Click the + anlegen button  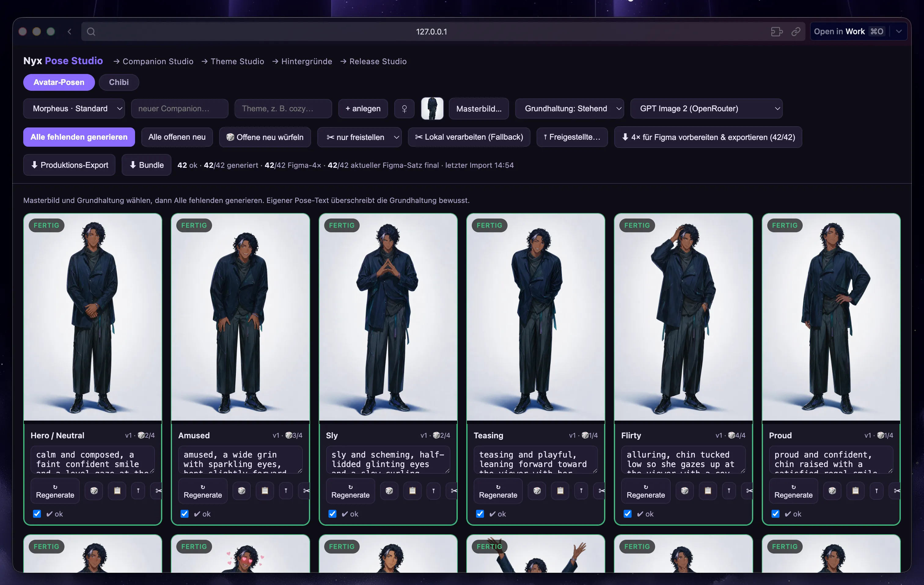363,109
